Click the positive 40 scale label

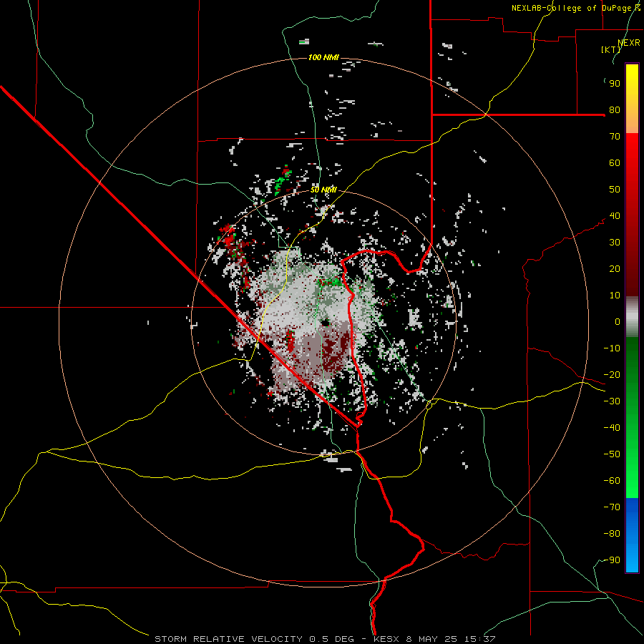click(615, 215)
